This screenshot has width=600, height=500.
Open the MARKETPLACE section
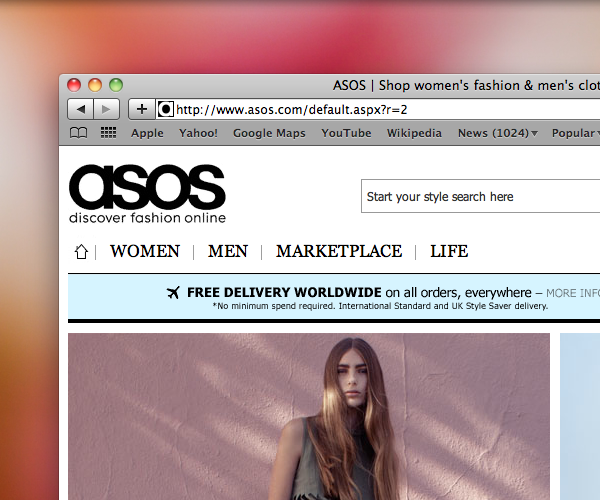coord(339,251)
